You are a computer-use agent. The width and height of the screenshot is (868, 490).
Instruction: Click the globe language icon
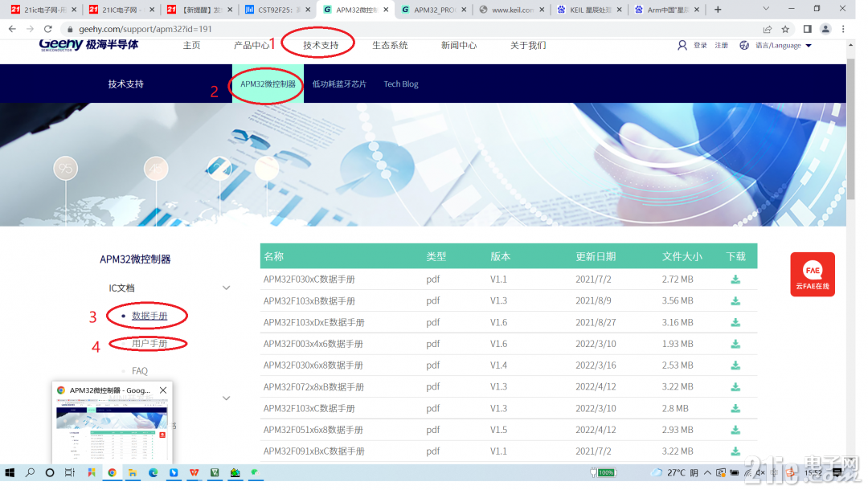tap(744, 45)
